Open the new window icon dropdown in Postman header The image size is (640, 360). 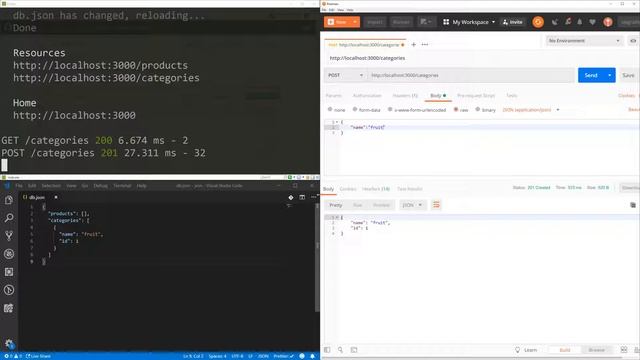tap(426, 22)
